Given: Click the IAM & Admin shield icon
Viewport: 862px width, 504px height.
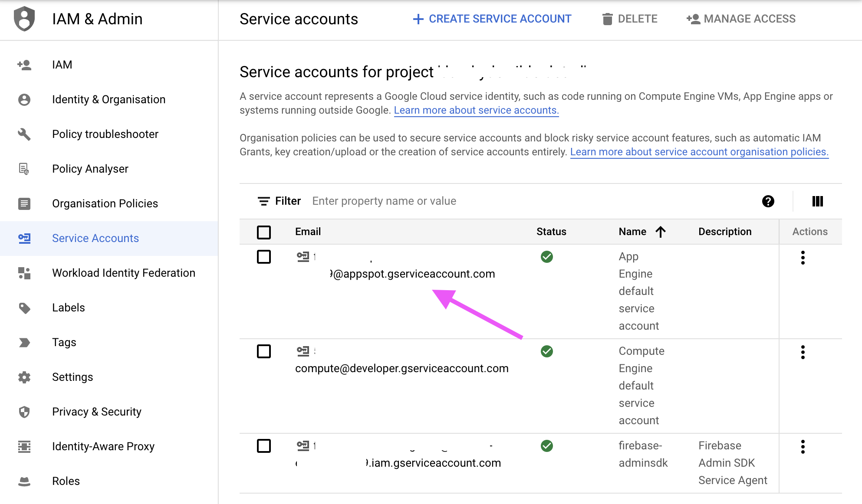Looking at the screenshot, I should point(24,19).
